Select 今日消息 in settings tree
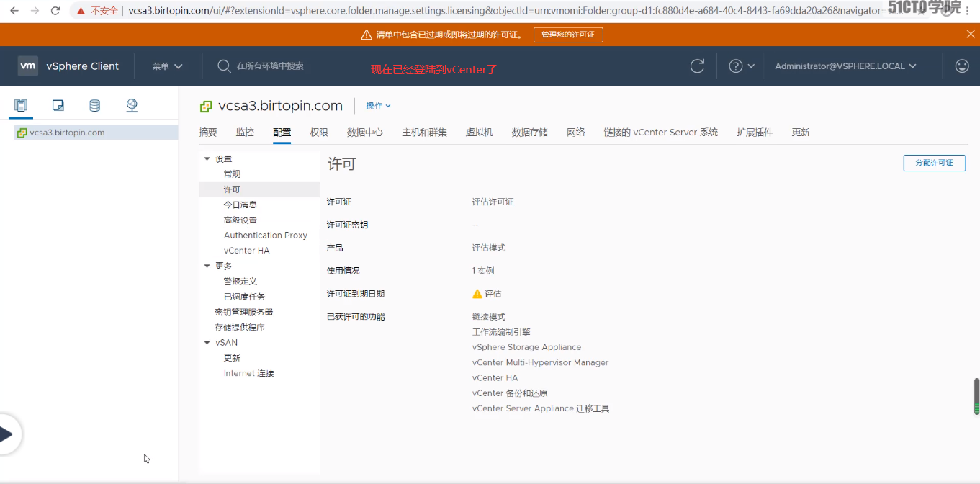Image resolution: width=980 pixels, height=484 pixels. click(240, 205)
